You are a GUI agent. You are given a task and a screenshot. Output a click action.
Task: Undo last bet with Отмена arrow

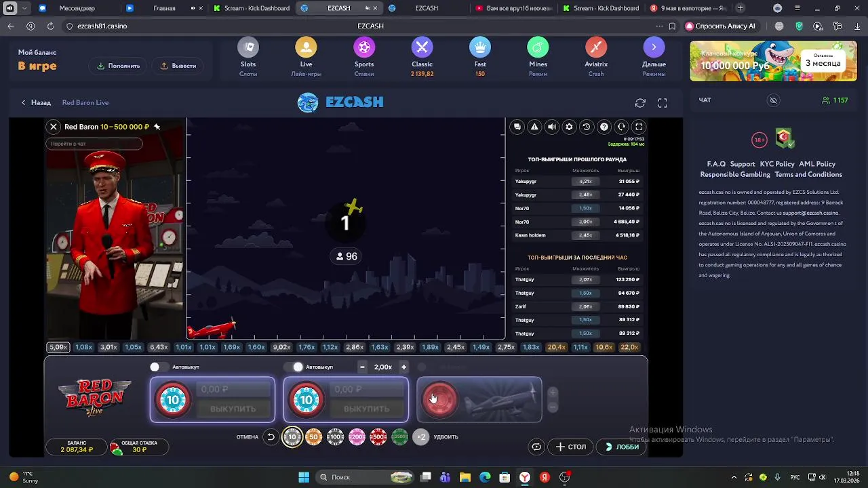point(271,437)
